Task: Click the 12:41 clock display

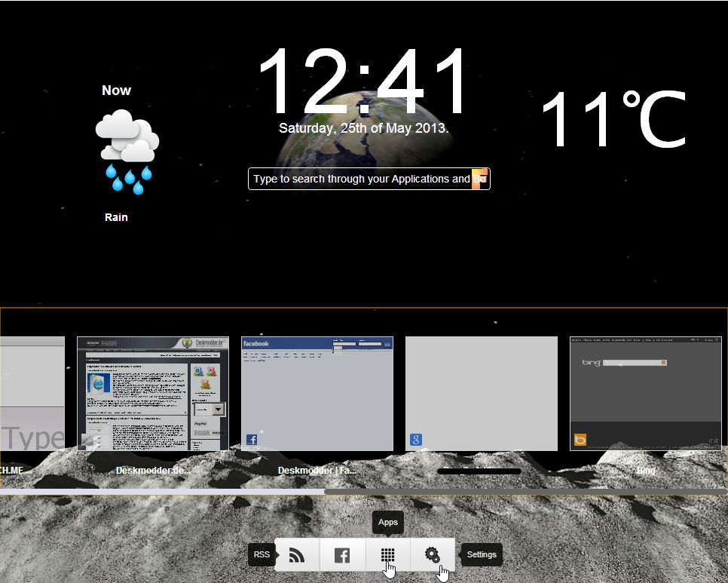Action: point(363,81)
